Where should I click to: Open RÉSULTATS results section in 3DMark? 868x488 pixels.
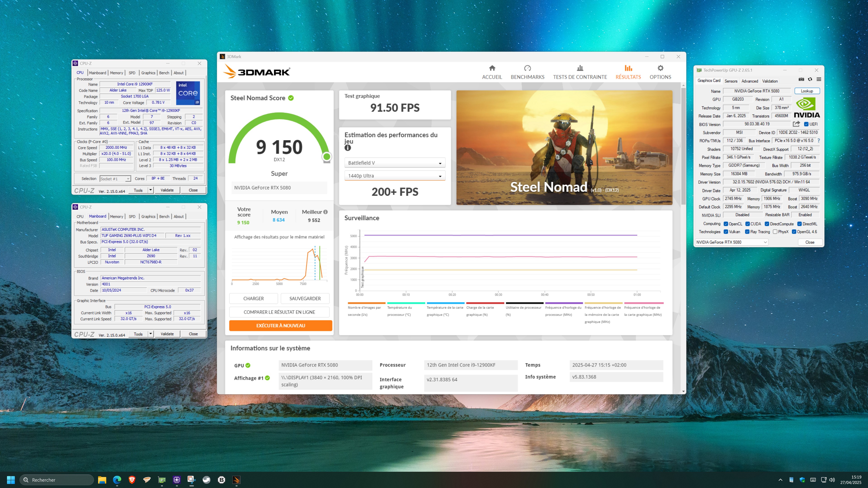628,72
